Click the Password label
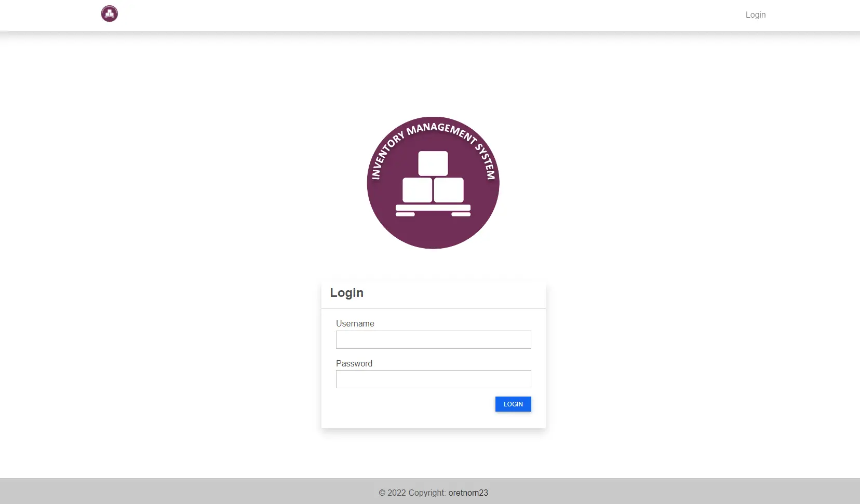Viewport: 860px width, 504px height. pyautogui.click(x=354, y=363)
